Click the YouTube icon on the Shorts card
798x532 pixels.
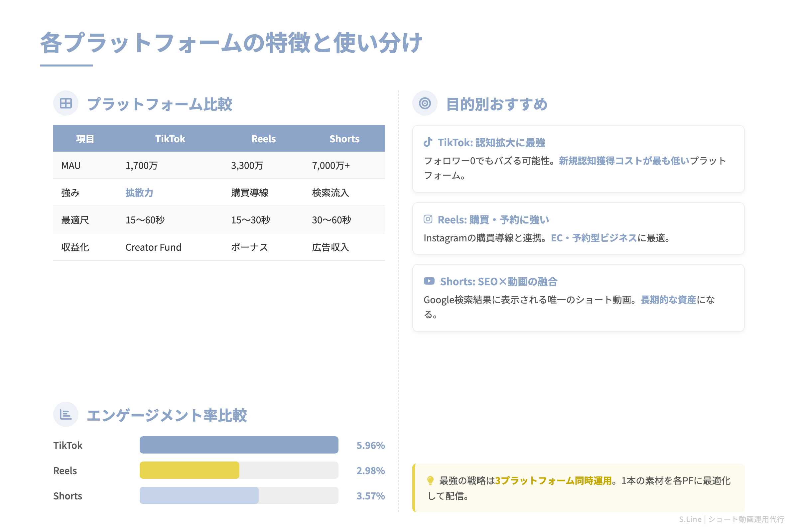[x=429, y=281]
